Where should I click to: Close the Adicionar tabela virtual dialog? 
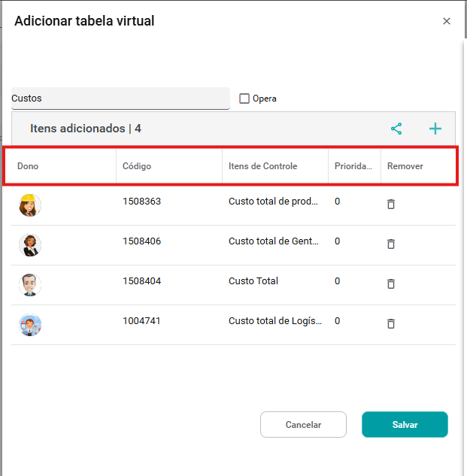tap(447, 21)
